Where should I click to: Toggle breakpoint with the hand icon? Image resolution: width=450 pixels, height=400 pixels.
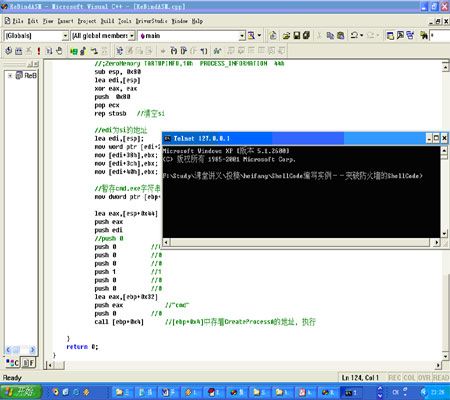click(59, 51)
